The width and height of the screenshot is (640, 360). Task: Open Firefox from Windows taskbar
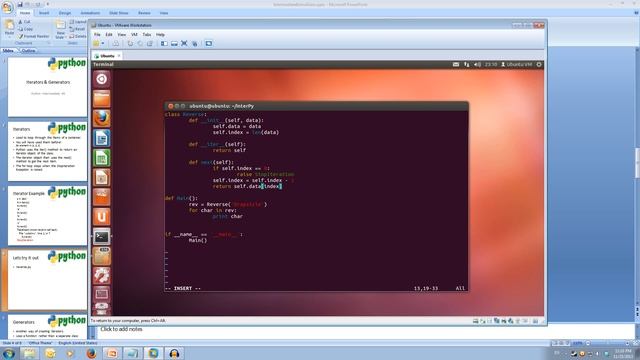pyautogui.click(x=91, y=353)
